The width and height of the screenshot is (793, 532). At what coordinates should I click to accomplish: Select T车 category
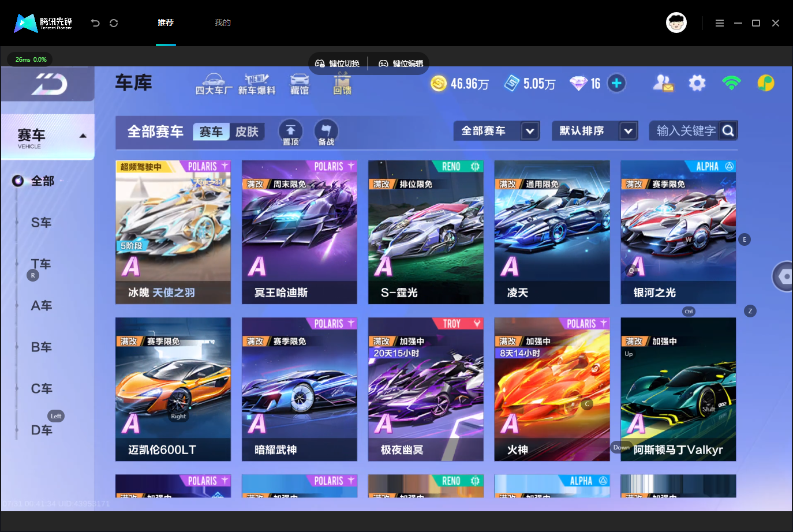point(42,264)
